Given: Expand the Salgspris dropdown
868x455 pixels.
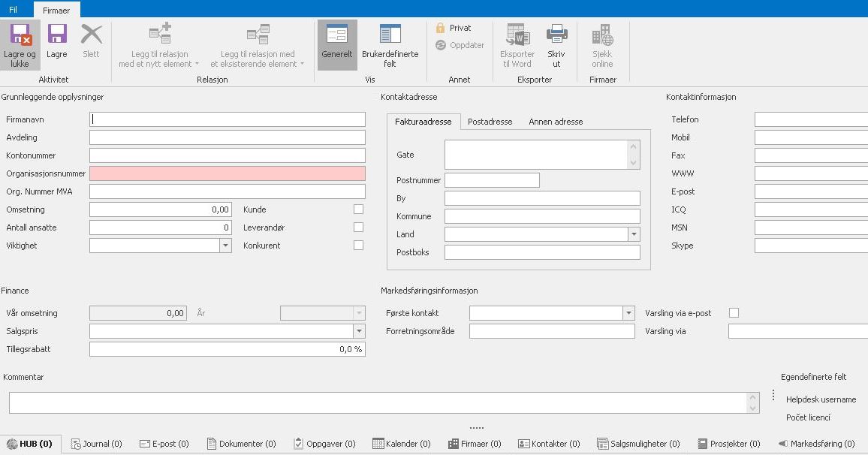Looking at the screenshot, I should tap(359, 331).
